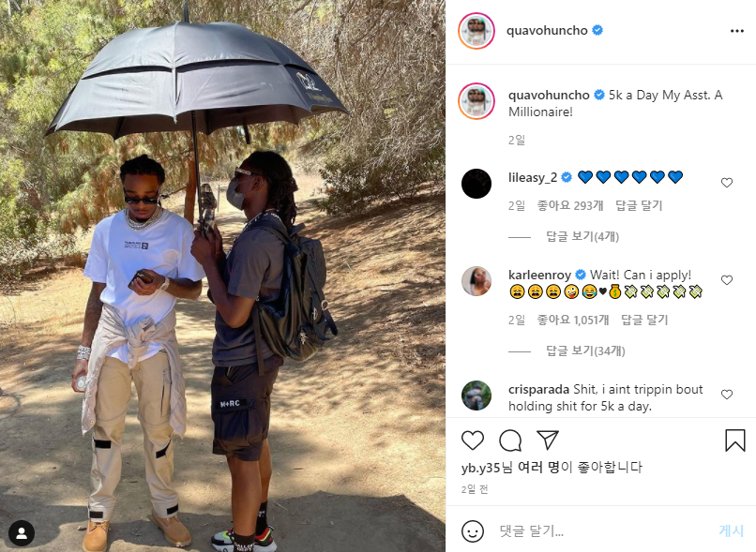756x552 pixels.
Task: Like lileasy_2's comment heart
Action: click(x=727, y=183)
